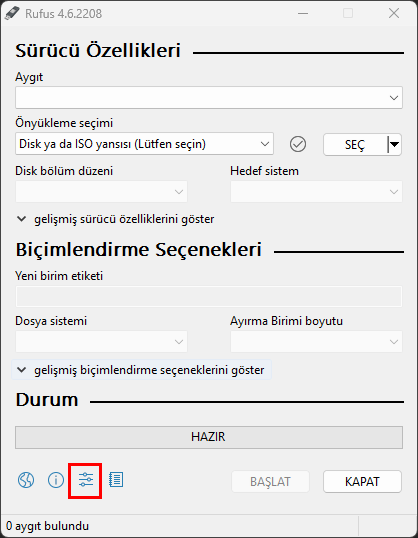Click the KAPAT button

[x=362, y=482]
